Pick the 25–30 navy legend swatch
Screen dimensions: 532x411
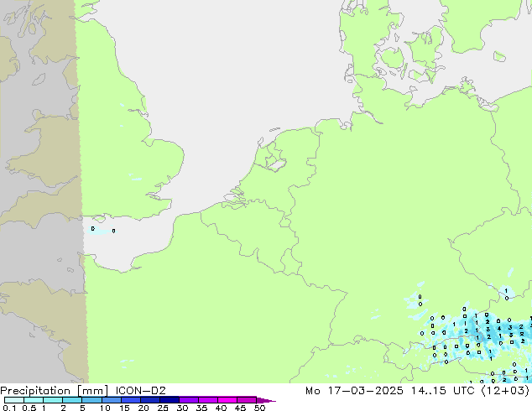(169, 400)
